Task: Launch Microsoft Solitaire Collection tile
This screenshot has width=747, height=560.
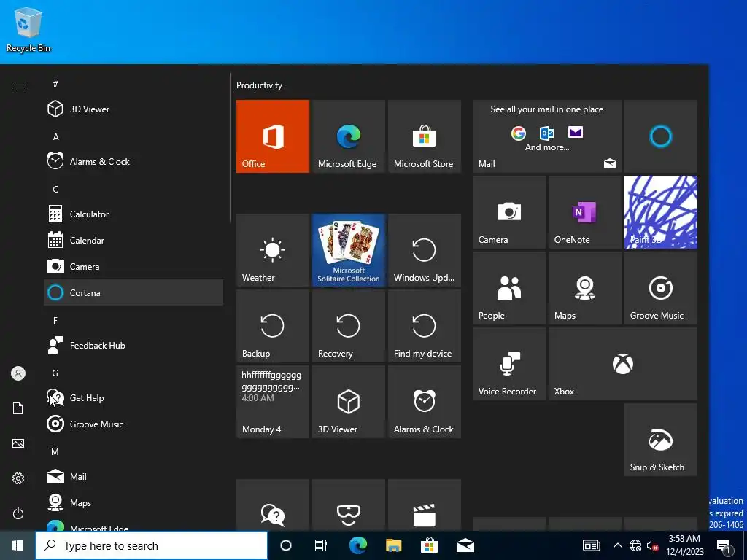Action: pos(348,250)
